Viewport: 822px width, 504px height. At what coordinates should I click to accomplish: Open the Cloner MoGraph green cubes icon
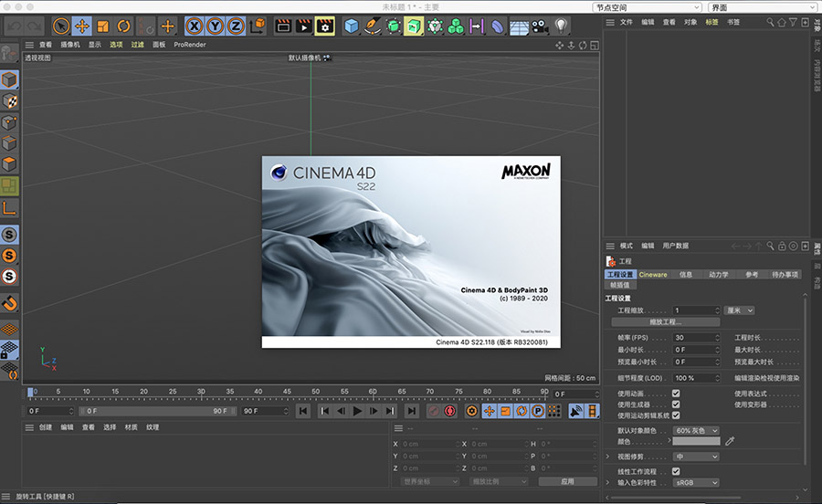456,26
